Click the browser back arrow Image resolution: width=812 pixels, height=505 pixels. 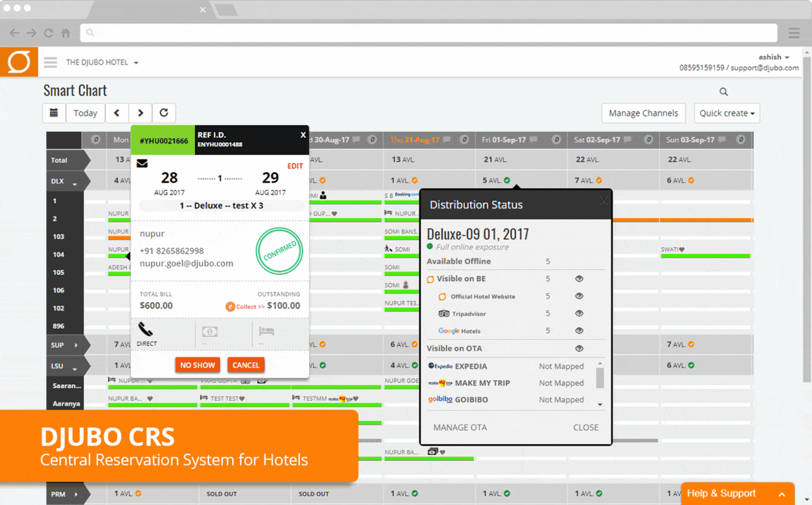15,32
